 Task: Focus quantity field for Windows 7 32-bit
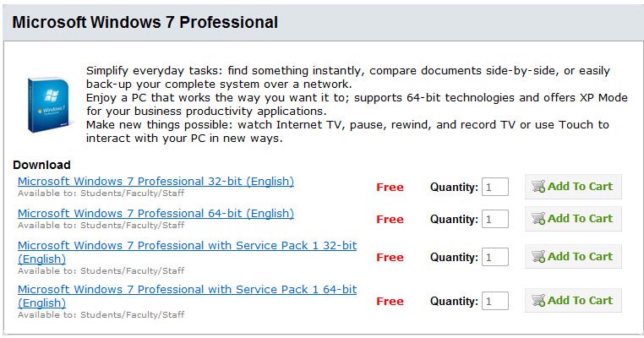pos(495,187)
